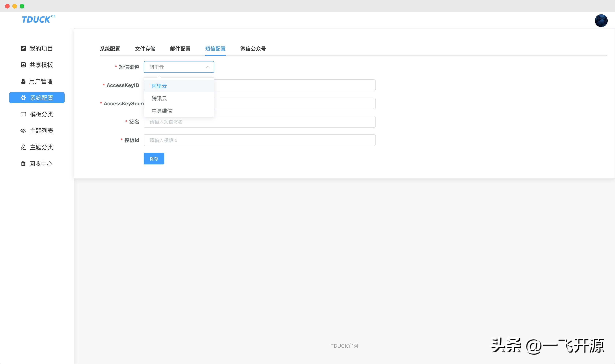Open the user avatar menu

pyautogui.click(x=601, y=20)
